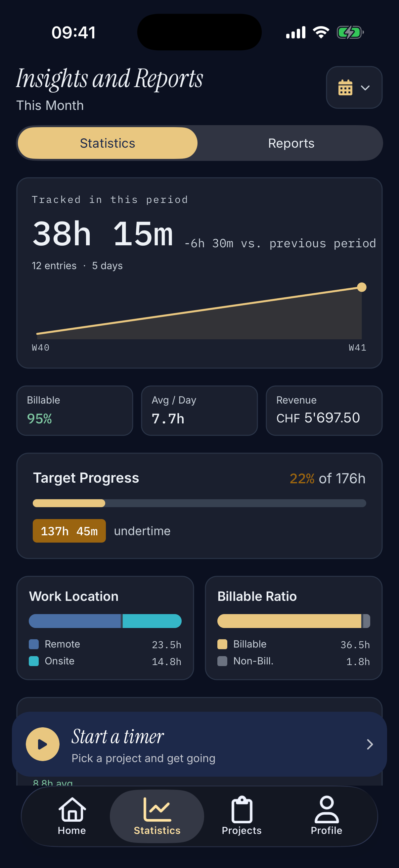Tap the 09:41 clock in status bar
Screen dimensions: 399x868
coord(73,33)
